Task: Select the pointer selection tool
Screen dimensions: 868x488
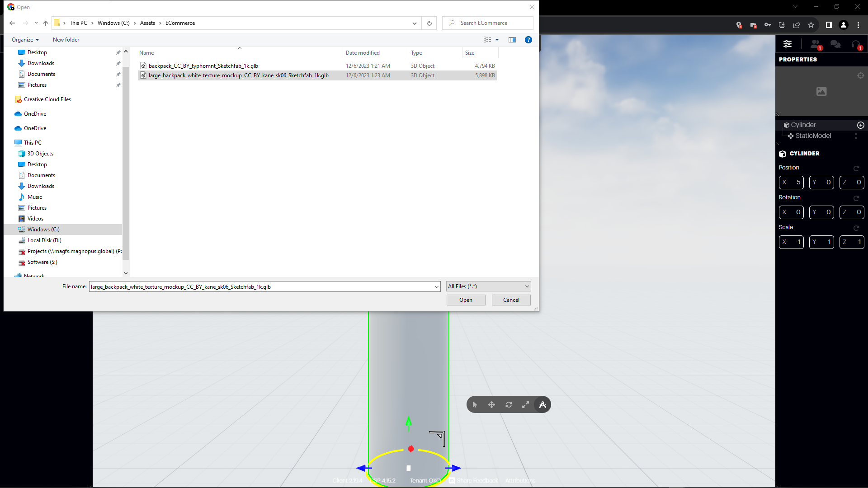Action: [475, 405]
